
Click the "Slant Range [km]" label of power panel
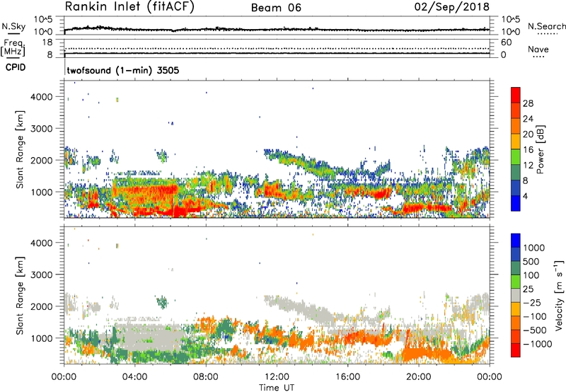(20, 149)
